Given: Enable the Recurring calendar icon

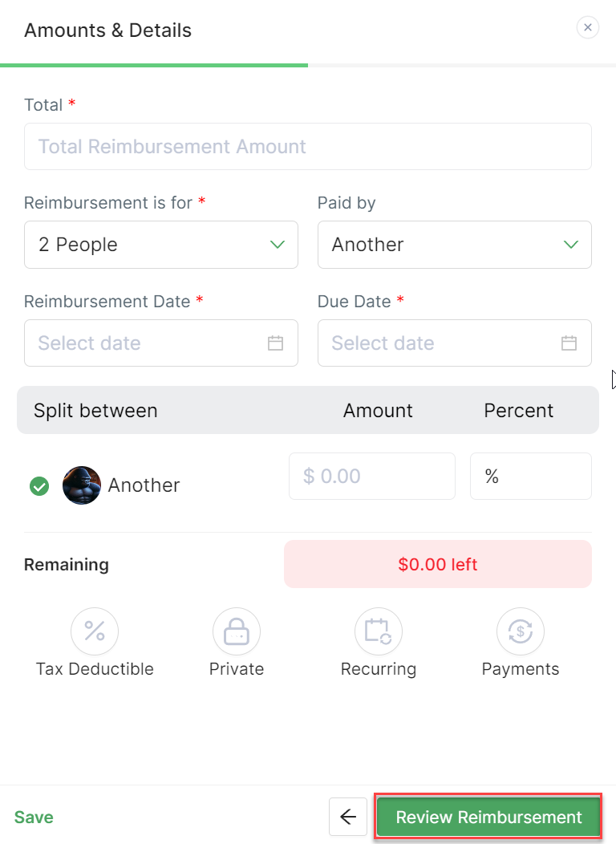Looking at the screenshot, I should [378, 631].
